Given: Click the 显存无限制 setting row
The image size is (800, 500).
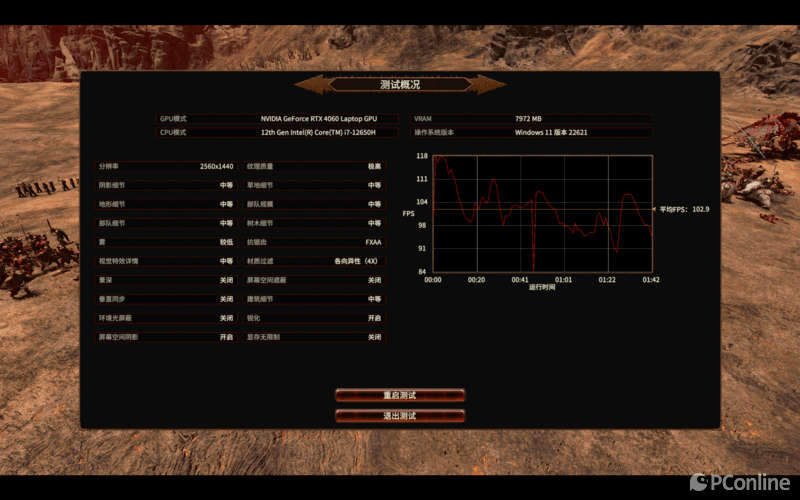Looking at the screenshot, I should pos(314,337).
